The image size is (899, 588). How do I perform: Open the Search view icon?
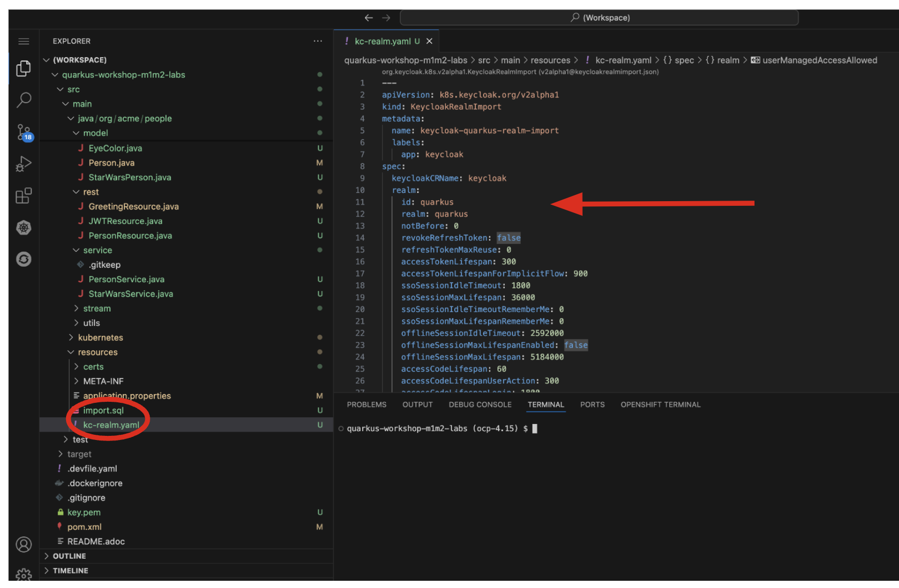click(x=24, y=100)
